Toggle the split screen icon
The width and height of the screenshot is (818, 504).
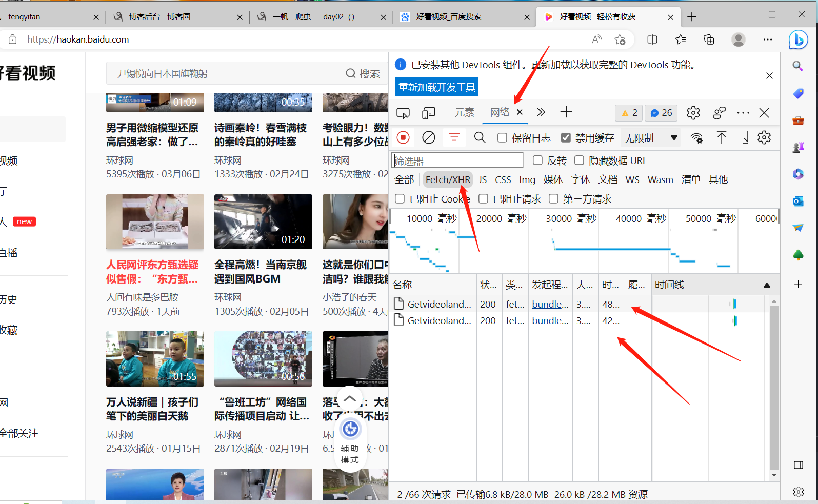point(652,39)
